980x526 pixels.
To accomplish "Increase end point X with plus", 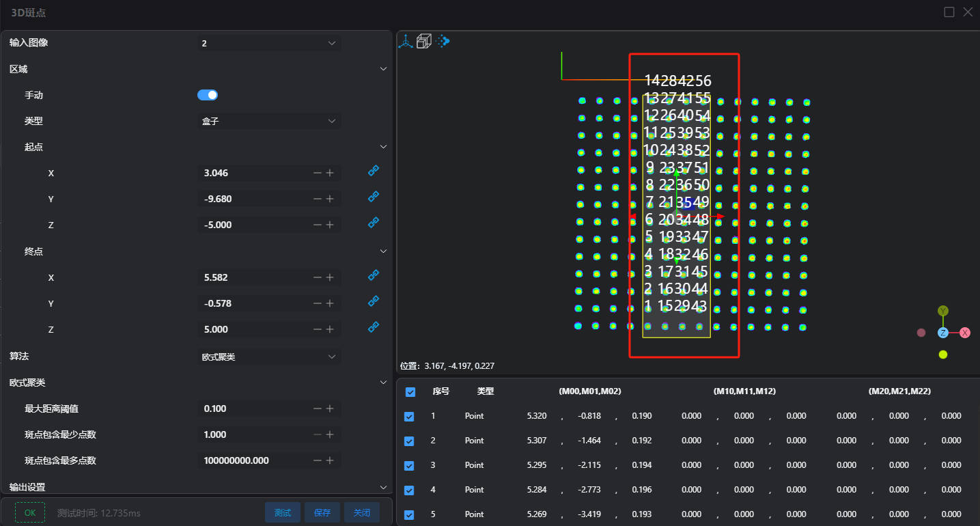I will coord(330,277).
